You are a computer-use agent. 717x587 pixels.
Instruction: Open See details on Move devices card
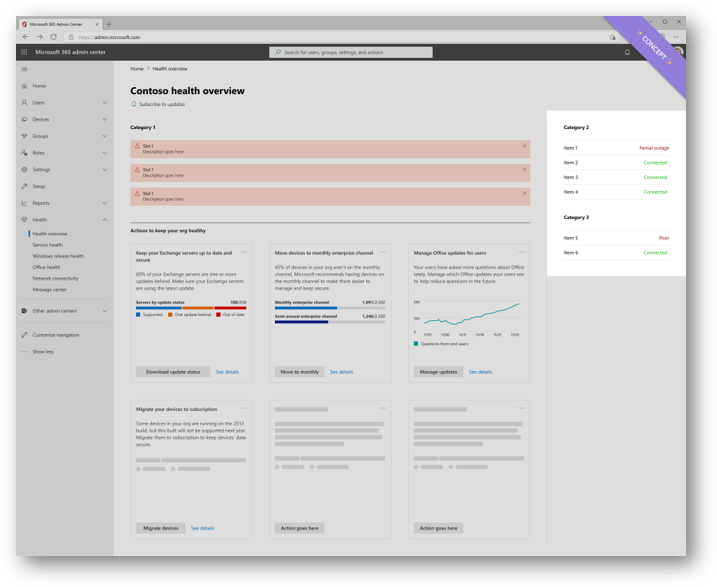click(x=341, y=372)
